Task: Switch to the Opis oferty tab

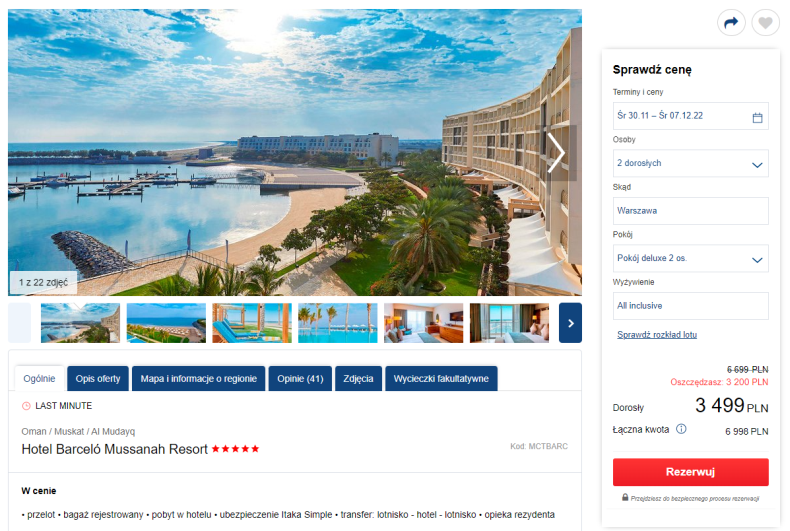Action: click(x=98, y=378)
